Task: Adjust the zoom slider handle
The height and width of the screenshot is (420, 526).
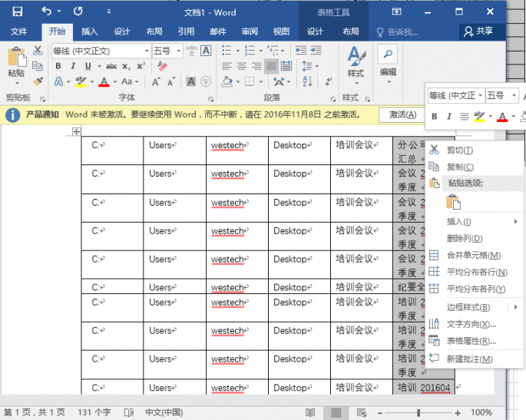Action: pyautogui.click(x=418, y=412)
